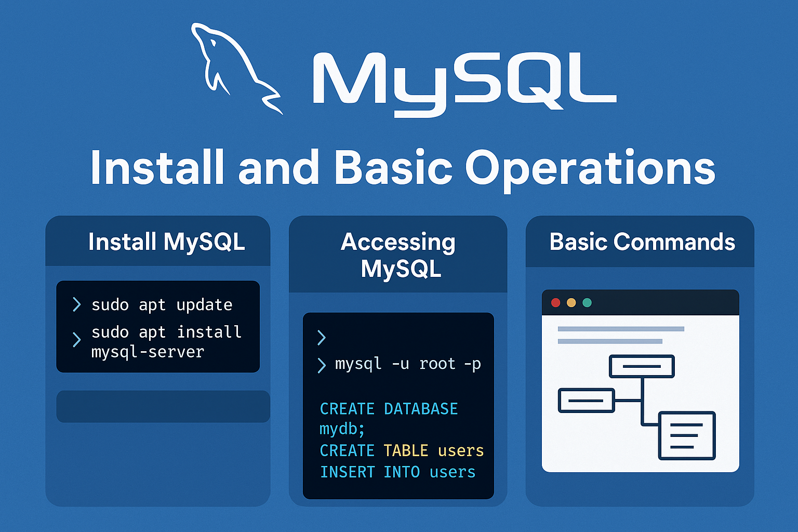Click the longer gray text line in the window
Screen dimensions: 798x532
coord(621,329)
